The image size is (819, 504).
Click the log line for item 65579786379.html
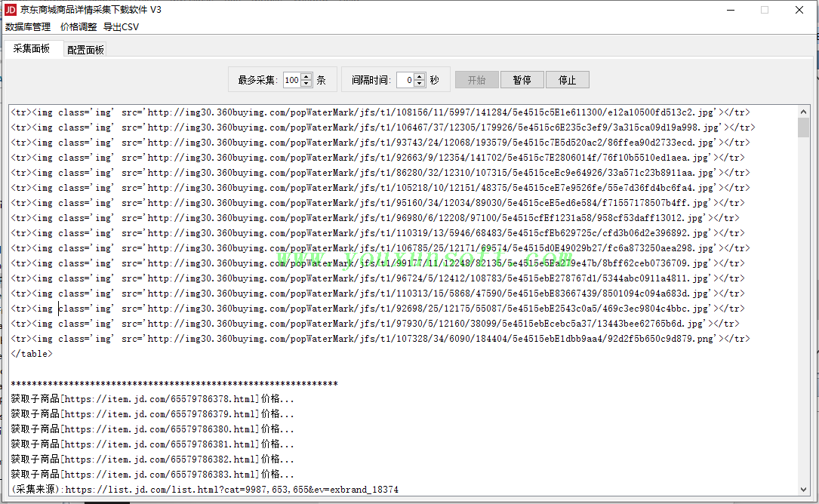click(x=152, y=415)
